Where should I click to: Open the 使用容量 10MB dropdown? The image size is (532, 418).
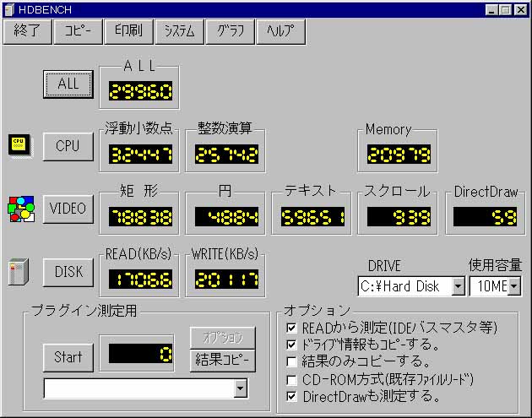514,286
